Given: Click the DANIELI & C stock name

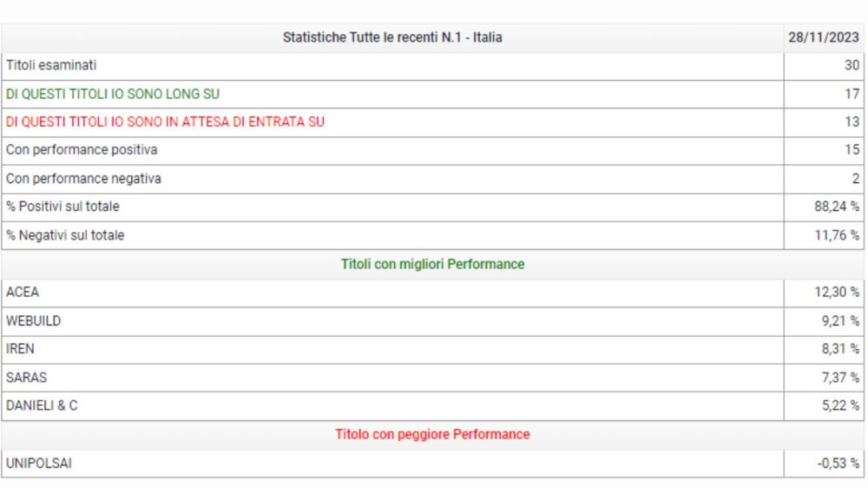Looking at the screenshot, I should point(42,406).
